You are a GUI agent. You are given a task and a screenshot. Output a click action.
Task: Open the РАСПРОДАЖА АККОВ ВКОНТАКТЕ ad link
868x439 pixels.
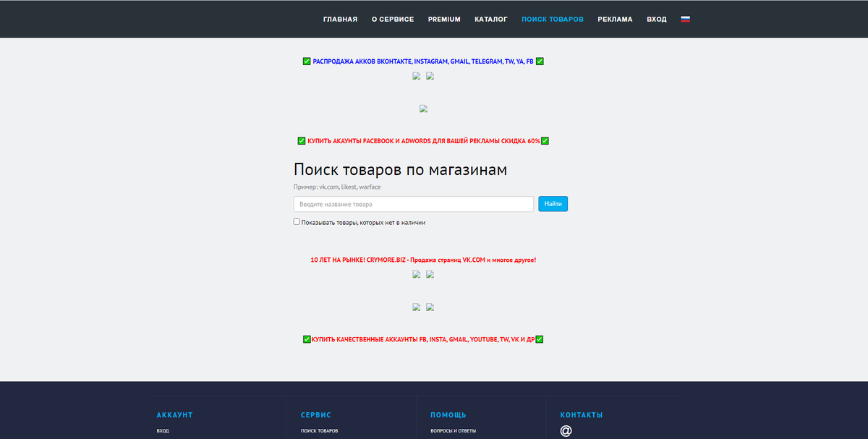point(423,61)
